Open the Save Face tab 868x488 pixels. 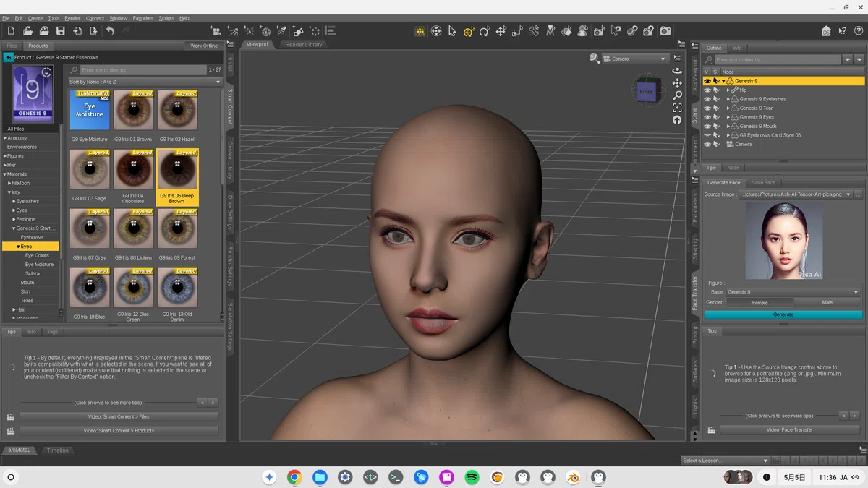763,183
